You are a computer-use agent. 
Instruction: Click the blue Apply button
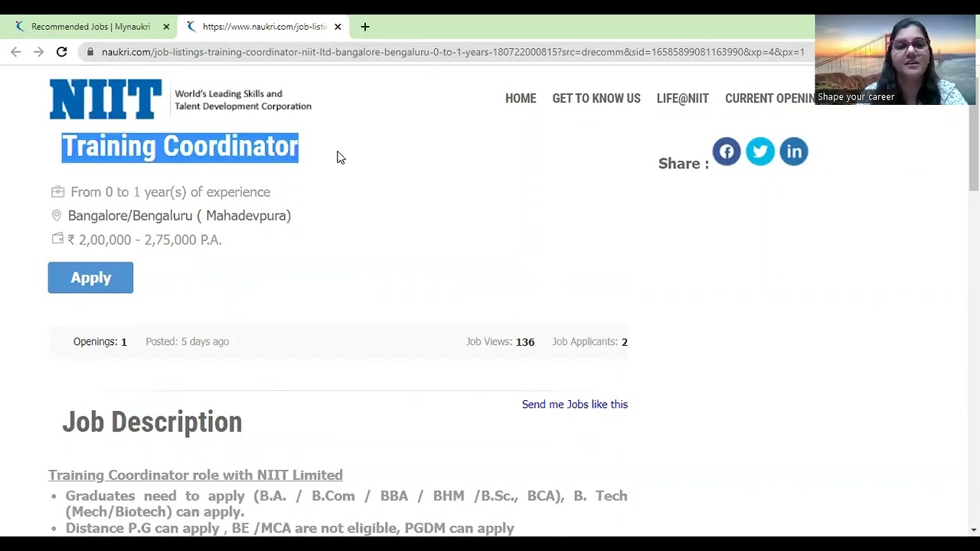[90, 278]
